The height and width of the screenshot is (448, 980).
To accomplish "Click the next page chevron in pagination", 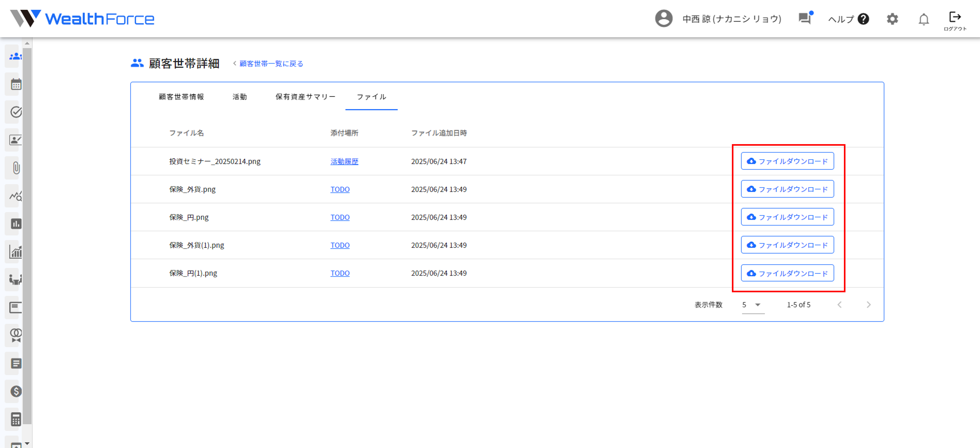I will (x=869, y=305).
